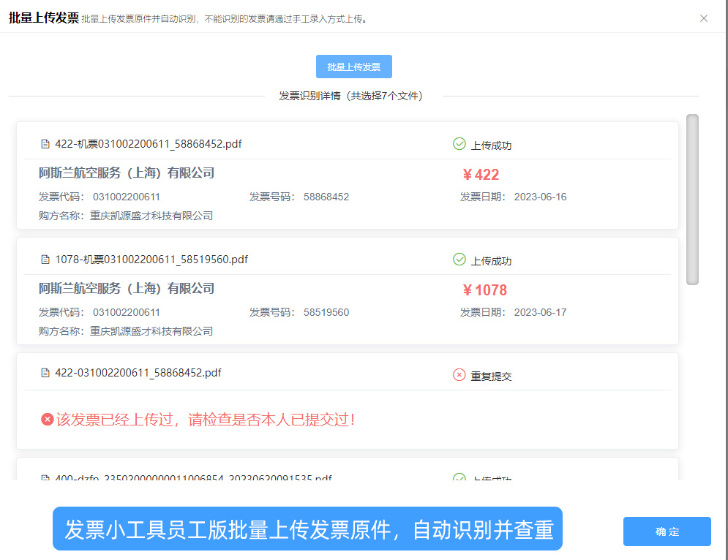Image resolution: width=728 pixels, height=560 pixels.
Task: Select the red amount ¥1078
Action: 484,290
